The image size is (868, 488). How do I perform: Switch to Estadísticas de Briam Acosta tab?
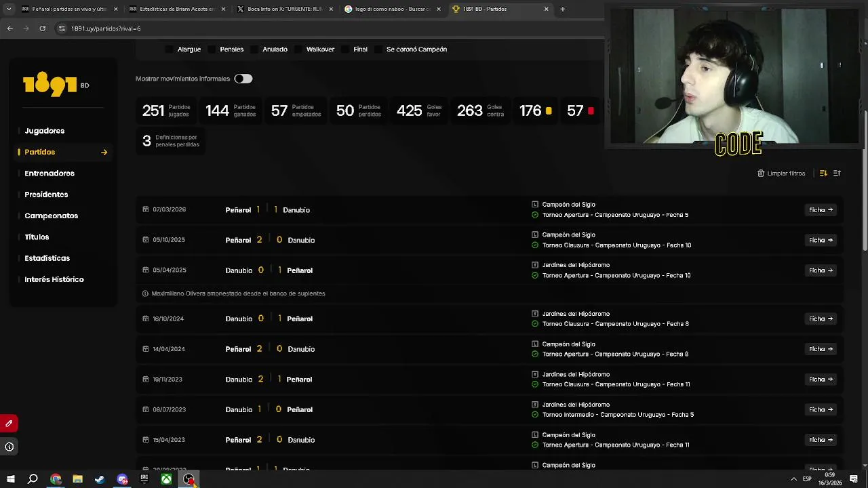click(x=177, y=9)
